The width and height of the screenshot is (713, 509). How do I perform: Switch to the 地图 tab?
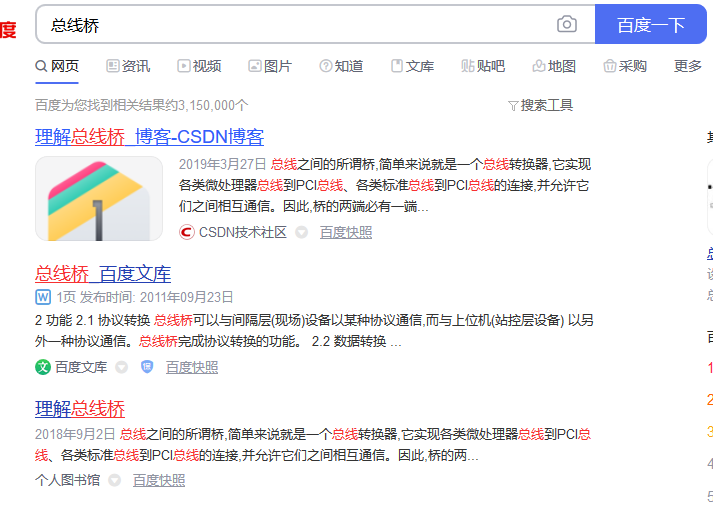pyautogui.click(x=554, y=66)
